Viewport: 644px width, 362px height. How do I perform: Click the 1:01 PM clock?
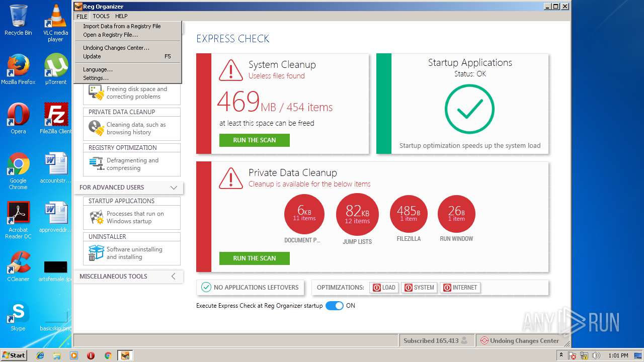618,355
